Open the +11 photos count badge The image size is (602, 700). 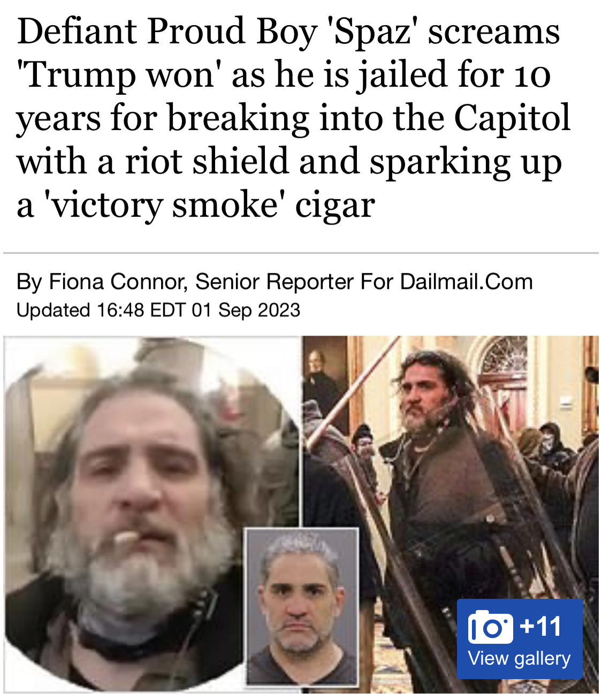[x=540, y=626]
